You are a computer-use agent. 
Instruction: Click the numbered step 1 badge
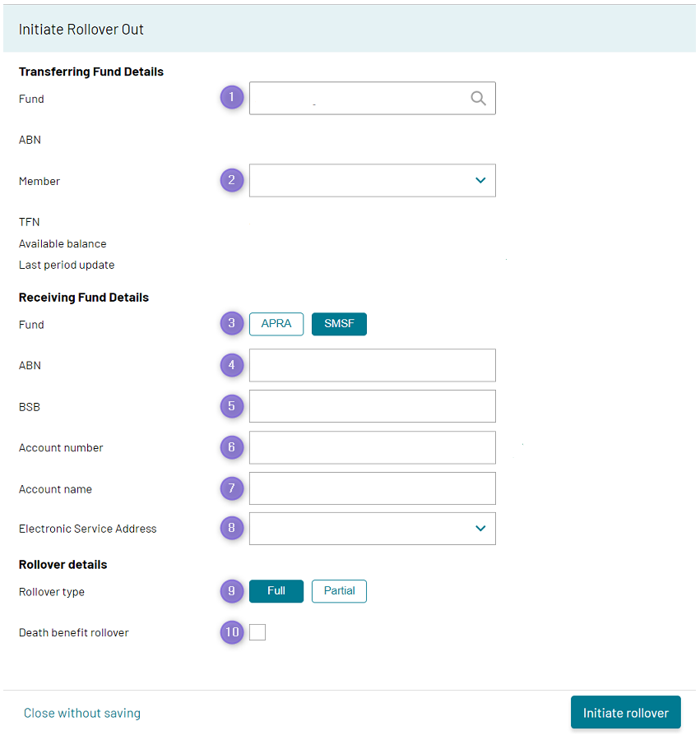pyautogui.click(x=232, y=98)
